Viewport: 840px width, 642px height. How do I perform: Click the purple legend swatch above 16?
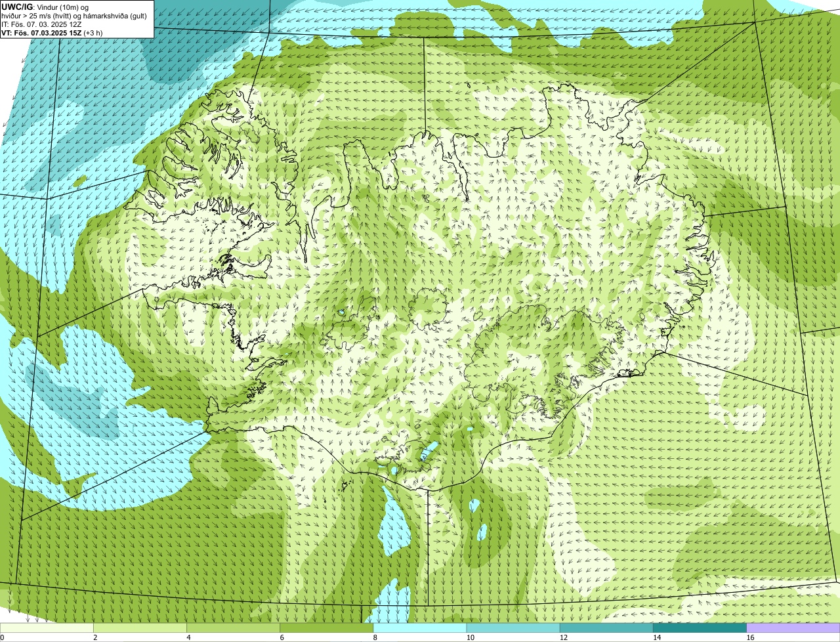tap(793, 628)
